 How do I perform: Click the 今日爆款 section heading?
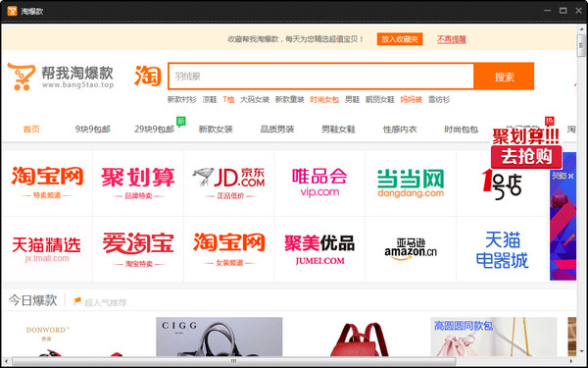click(x=33, y=300)
